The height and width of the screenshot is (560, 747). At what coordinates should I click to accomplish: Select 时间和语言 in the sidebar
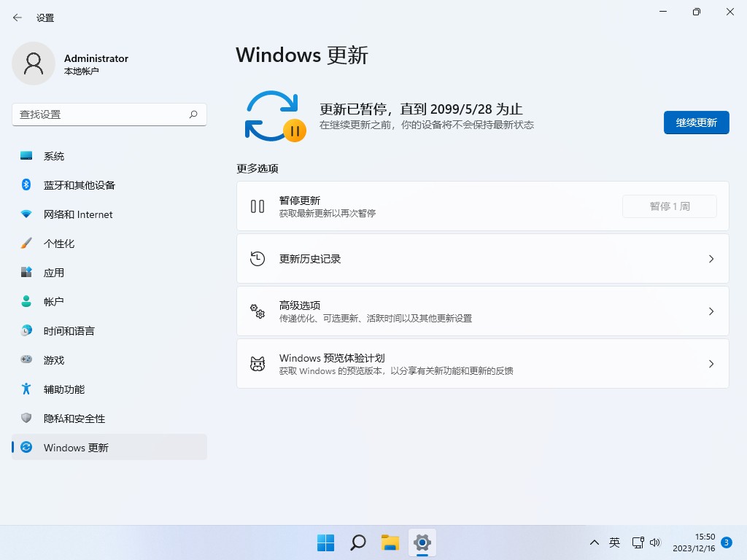click(x=109, y=330)
